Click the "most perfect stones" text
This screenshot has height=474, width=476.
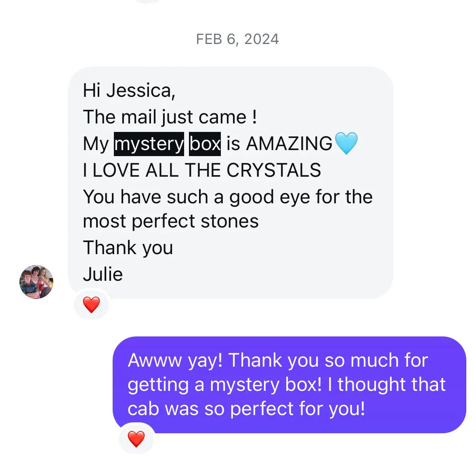pyautogui.click(x=171, y=221)
